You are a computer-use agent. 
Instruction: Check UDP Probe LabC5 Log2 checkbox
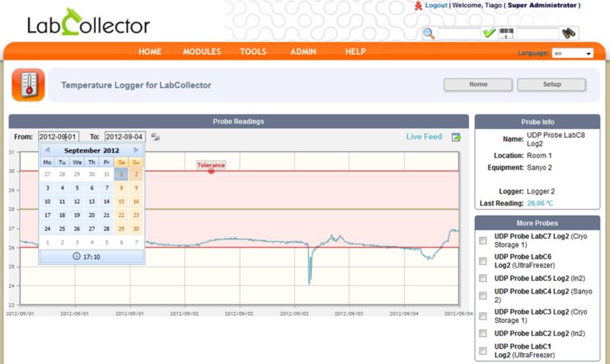(483, 278)
